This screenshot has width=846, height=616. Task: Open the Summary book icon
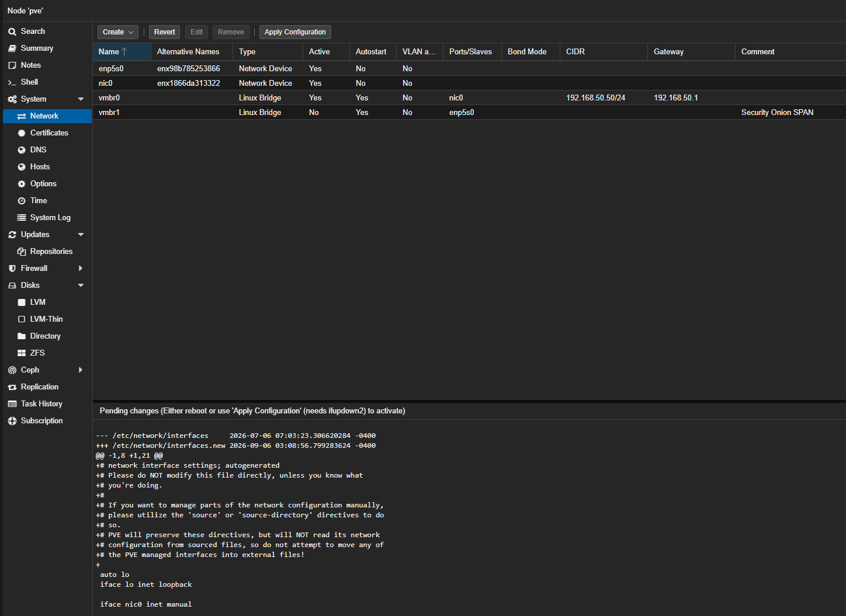click(12, 48)
